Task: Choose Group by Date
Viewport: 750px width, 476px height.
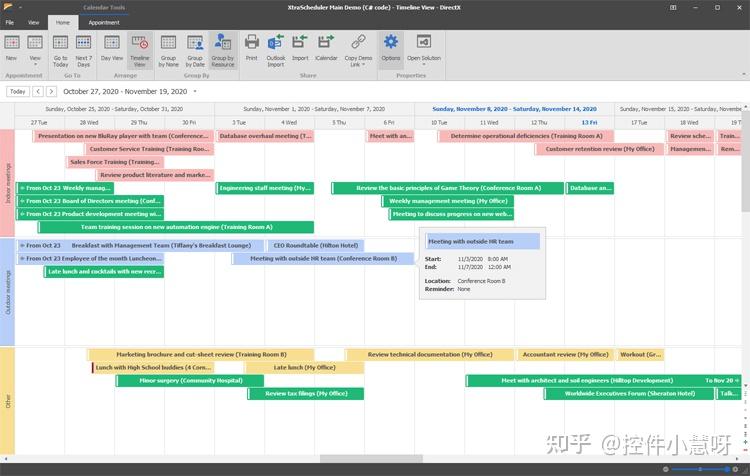Action: click(x=195, y=50)
